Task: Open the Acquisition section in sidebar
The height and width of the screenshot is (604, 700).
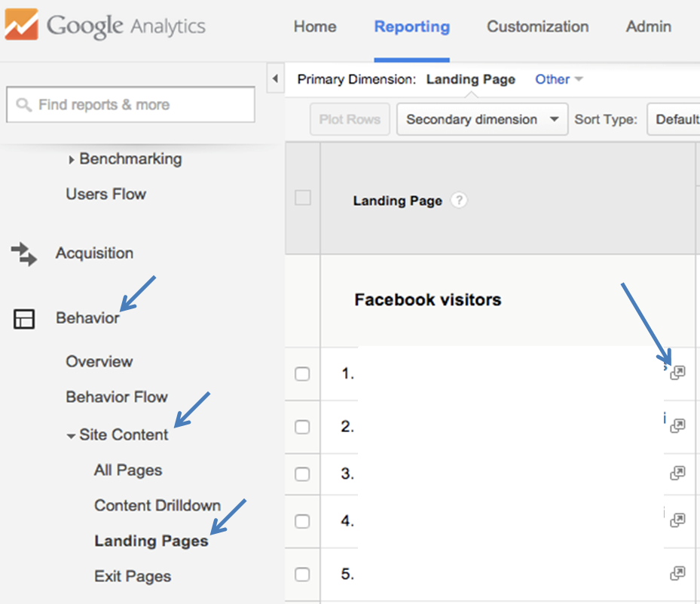Action: click(x=94, y=253)
